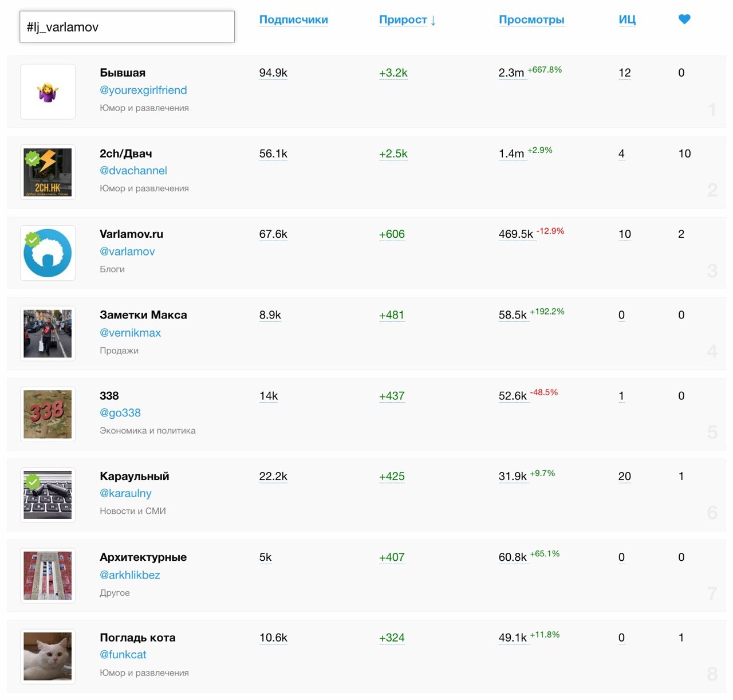Click the +437 growth value
This screenshot has width=733, height=700.
392,395
